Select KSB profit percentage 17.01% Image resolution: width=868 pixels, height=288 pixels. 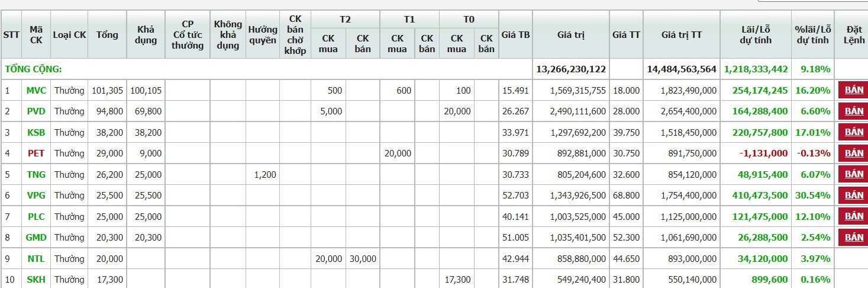[813, 132]
